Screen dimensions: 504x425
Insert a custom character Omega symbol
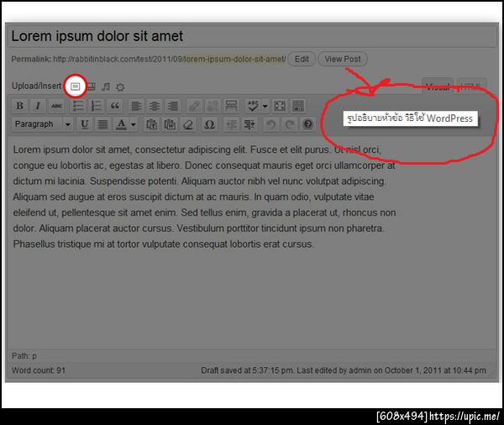(x=209, y=124)
